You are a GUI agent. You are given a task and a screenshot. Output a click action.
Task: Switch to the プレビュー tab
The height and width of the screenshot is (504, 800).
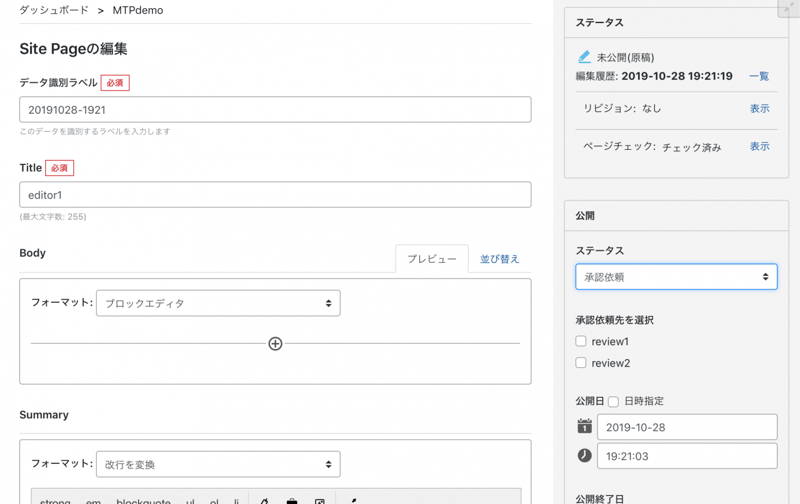click(x=431, y=259)
